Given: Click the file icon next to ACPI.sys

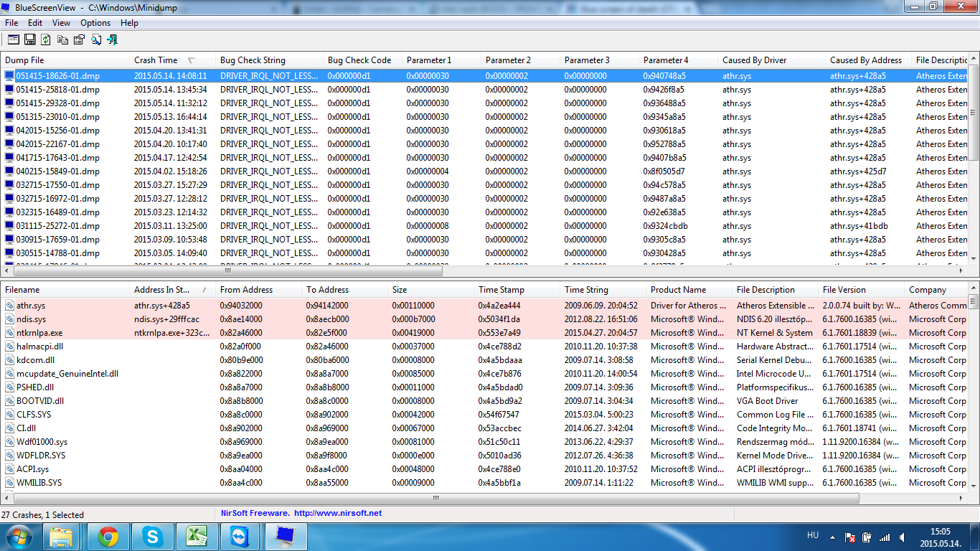Looking at the screenshot, I should tap(9, 469).
